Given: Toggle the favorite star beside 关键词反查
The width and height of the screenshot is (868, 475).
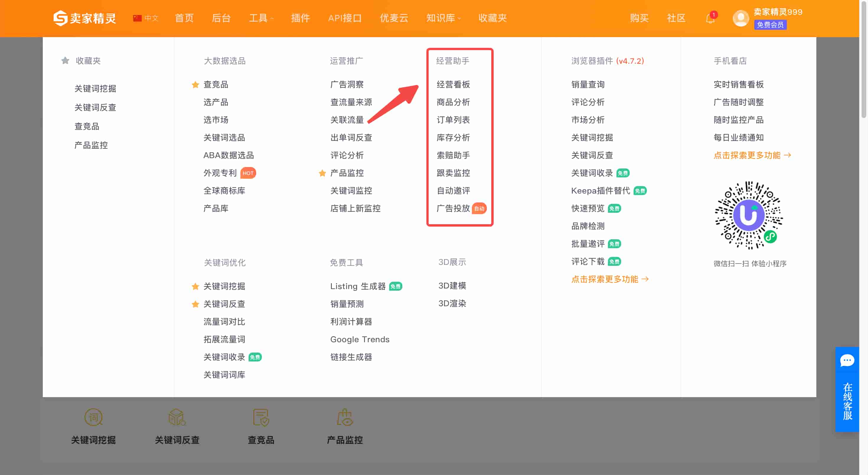Looking at the screenshot, I should [195, 304].
